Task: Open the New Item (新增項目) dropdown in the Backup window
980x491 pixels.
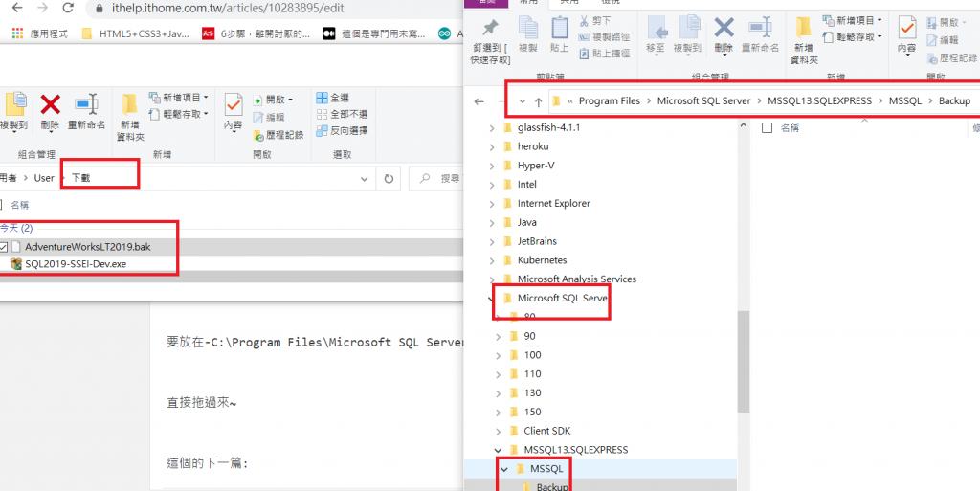Action: pyautogui.click(x=853, y=21)
